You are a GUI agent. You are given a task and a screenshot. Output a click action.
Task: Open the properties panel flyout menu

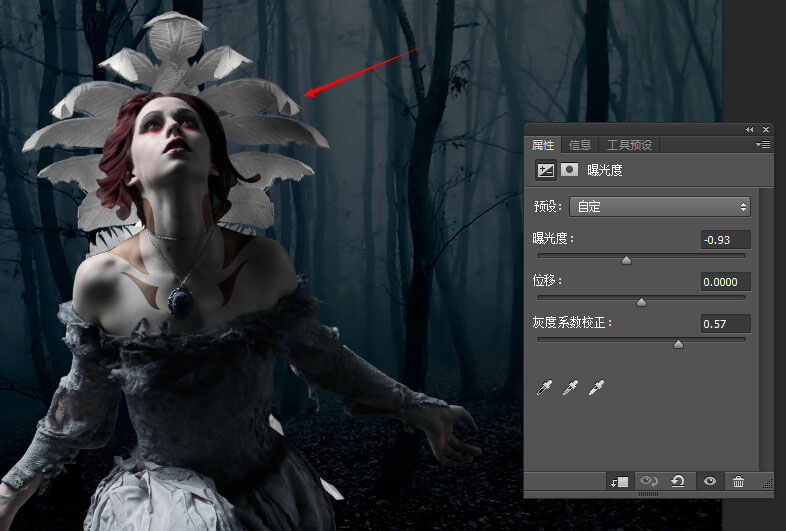pyautogui.click(x=763, y=145)
